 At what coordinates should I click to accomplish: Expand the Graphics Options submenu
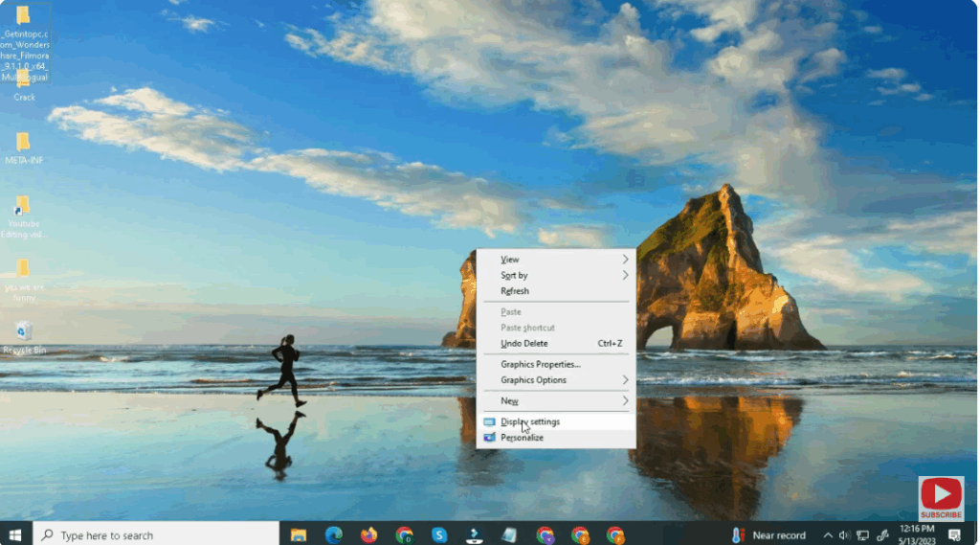pyautogui.click(x=556, y=380)
